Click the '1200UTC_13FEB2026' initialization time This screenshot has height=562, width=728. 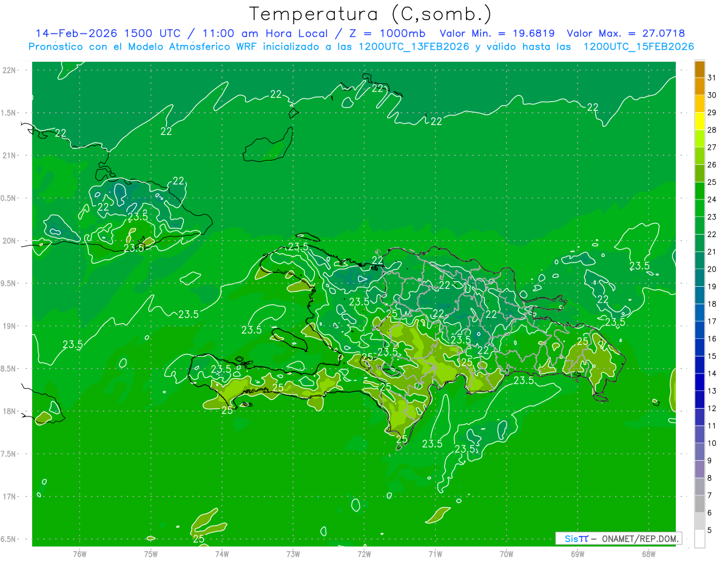click(414, 47)
